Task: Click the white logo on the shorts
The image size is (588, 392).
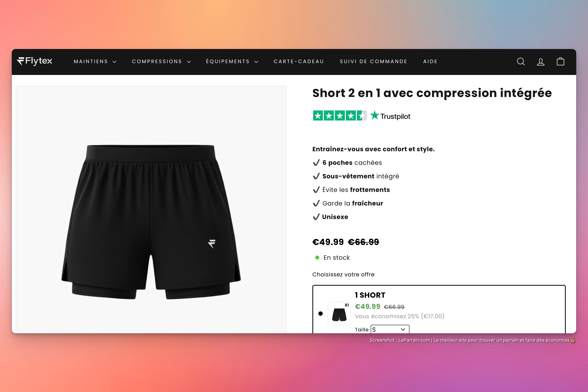Action: 212,244
